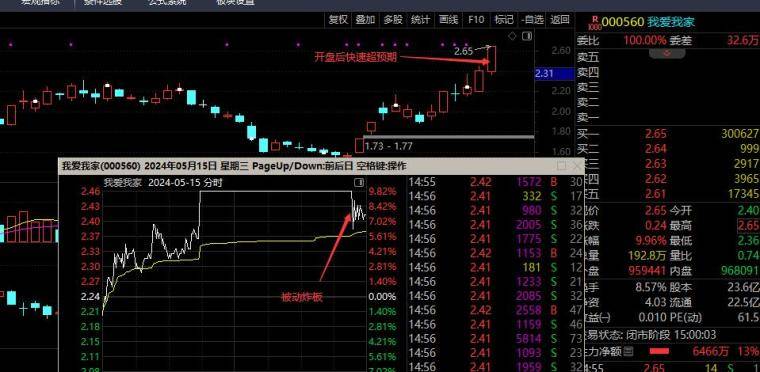This screenshot has width=760, height=372.
Task: Maximize the 我爱我家 intraday popup window
Action: click(x=561, y=166)
